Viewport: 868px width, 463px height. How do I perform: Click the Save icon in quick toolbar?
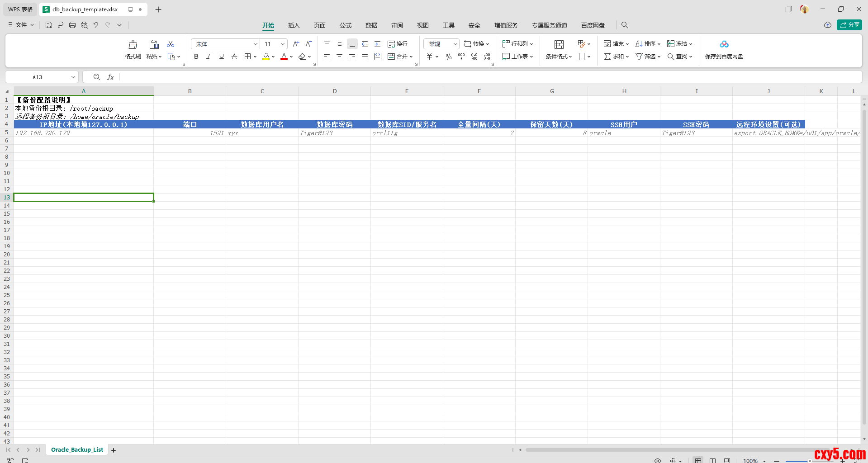(x=49, y=25)
